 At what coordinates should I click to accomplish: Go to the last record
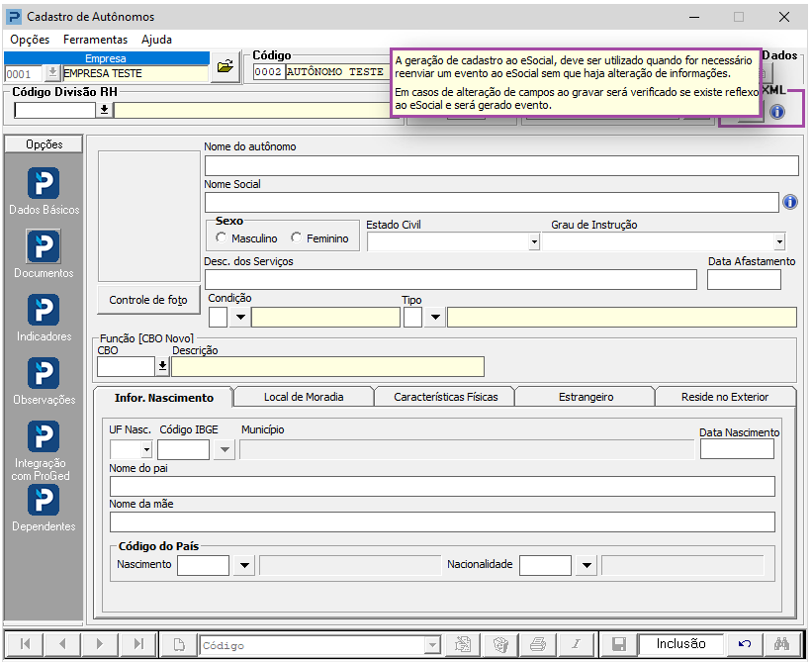coord(137,644)
